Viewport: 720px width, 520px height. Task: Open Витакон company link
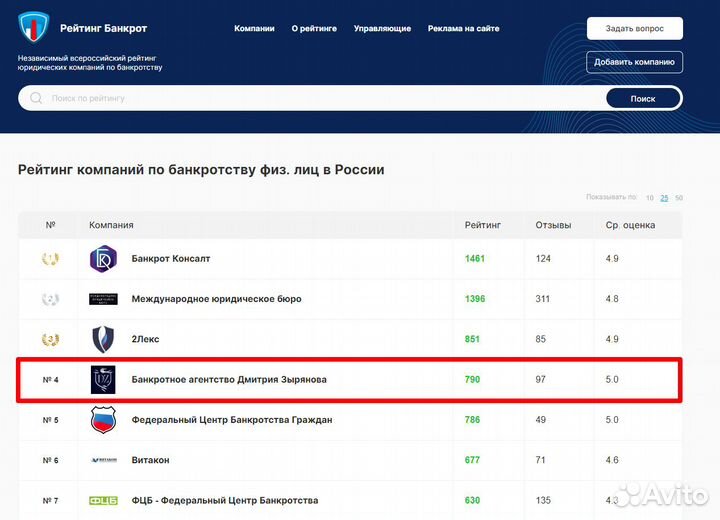[x=150, y=460]
